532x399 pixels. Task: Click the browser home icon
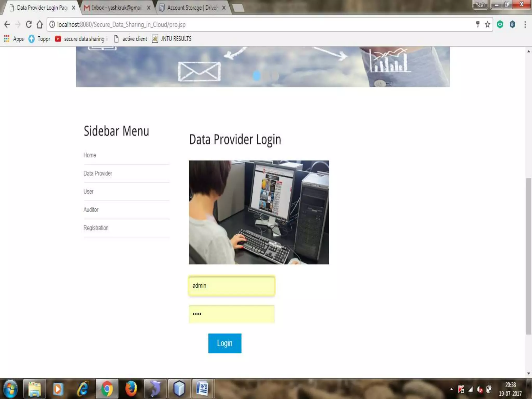coord(40,24)
